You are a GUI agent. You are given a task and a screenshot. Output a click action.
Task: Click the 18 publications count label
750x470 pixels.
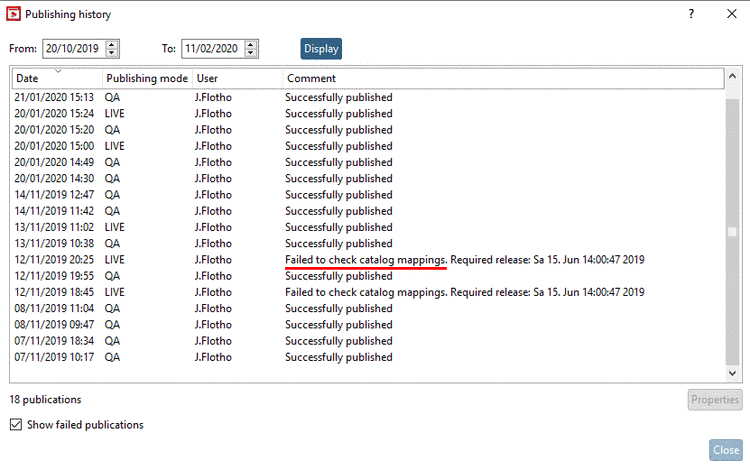tap(45, 400)
